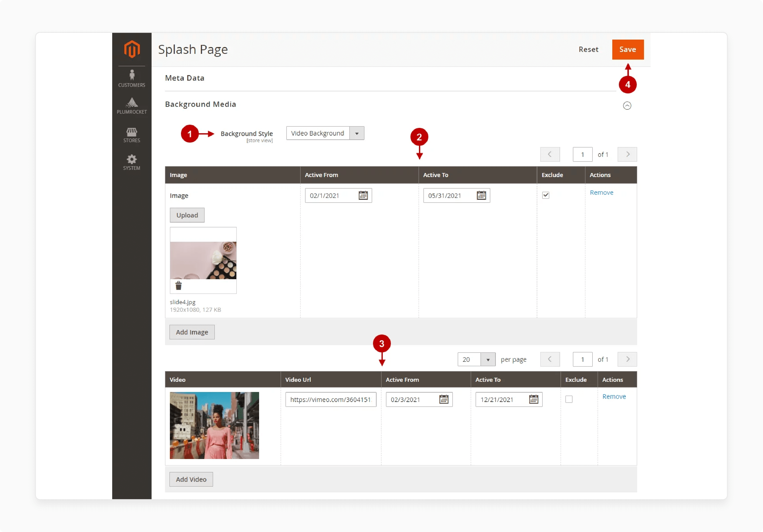763x532 pixels.
Task: Go to next page in image grid
Action: coord(627,154)
